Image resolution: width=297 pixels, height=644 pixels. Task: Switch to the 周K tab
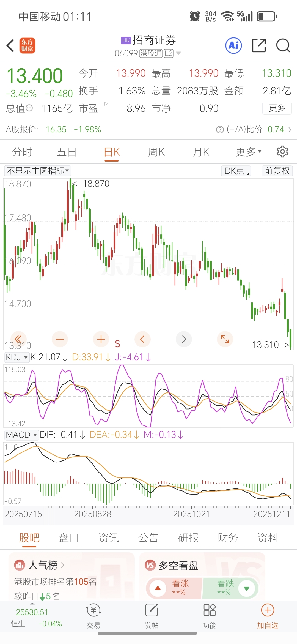[x=156, y=152]
